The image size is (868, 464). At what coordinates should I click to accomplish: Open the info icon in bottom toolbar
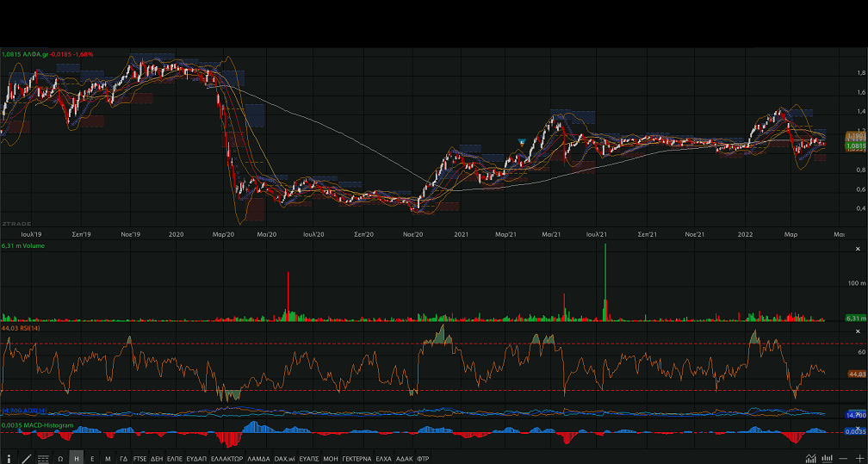click(9, 459)
